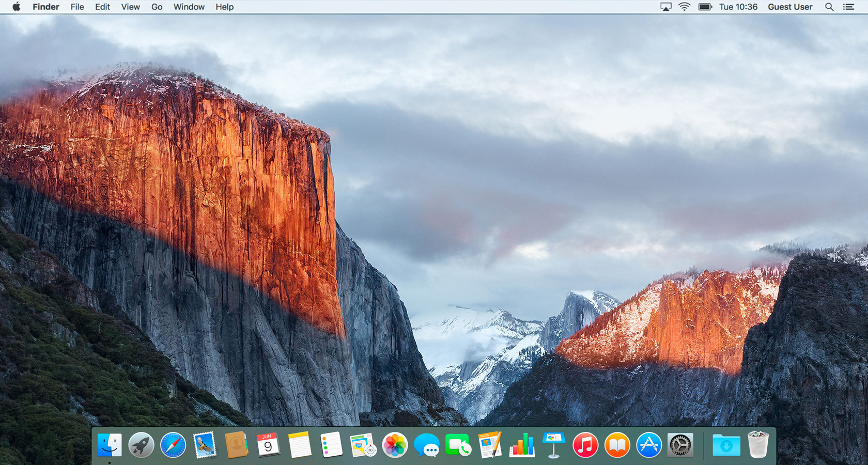The height and width of the screenshot is (465, 868).
Task: Open the App Store icon
Action: 649,445
